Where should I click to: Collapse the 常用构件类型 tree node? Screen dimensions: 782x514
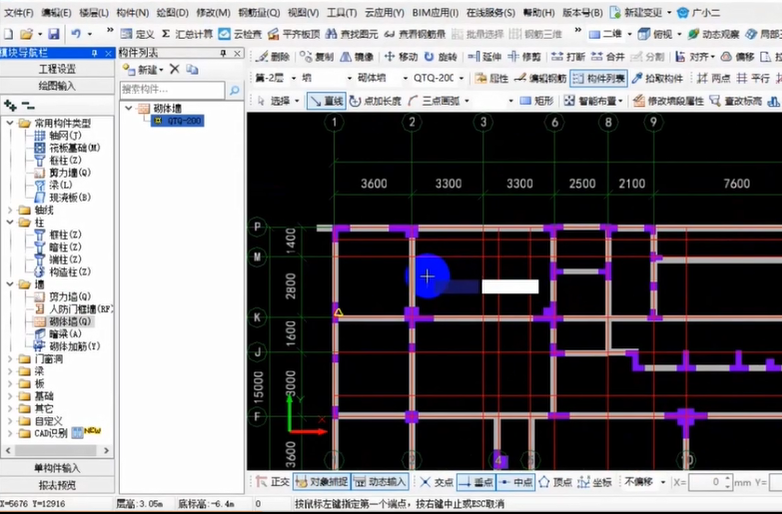(10, 123)
